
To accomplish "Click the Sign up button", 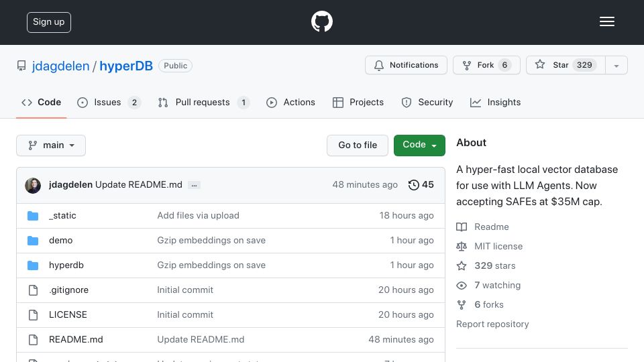I will tap(49, 22).
